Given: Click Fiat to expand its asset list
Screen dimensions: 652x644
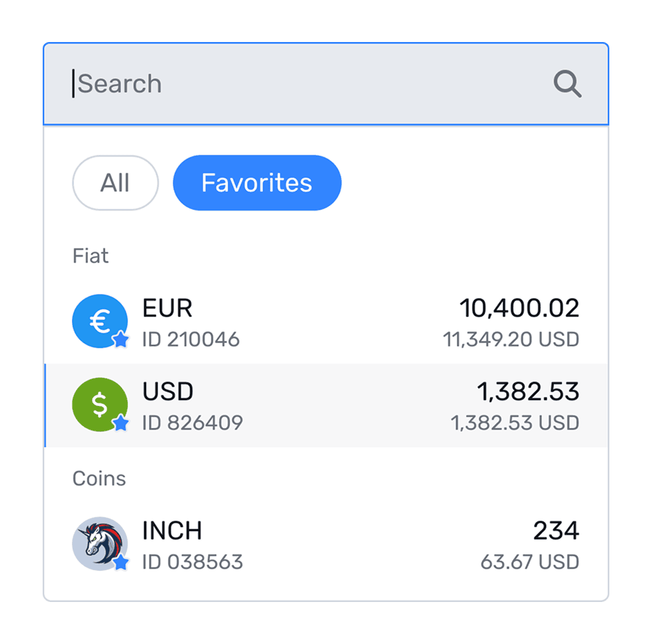Looking at the screenshot, I should pyautogui.click(x=90, y=256).
